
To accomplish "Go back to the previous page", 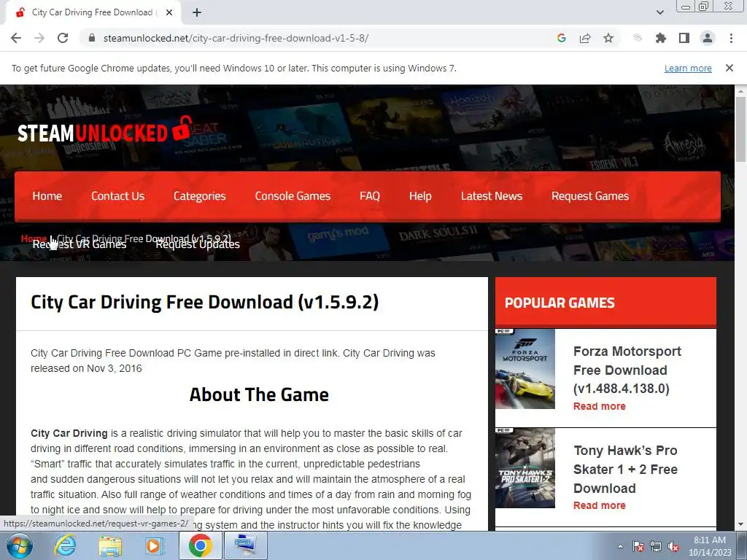I will (16, 38).
